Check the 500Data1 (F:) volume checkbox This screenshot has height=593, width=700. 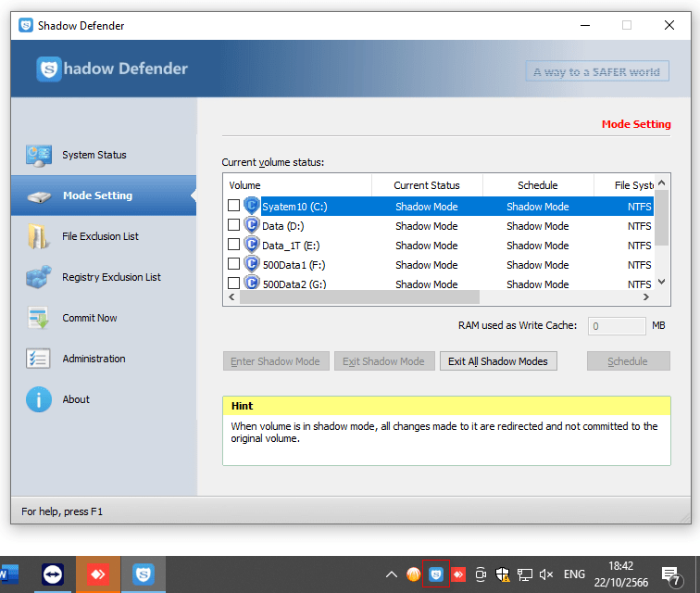pos(233,264)
